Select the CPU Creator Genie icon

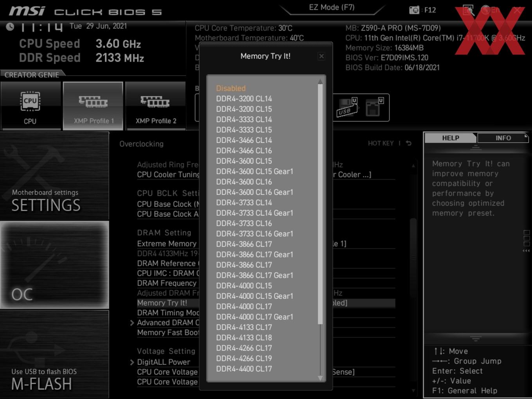click(x=31, y=106)
